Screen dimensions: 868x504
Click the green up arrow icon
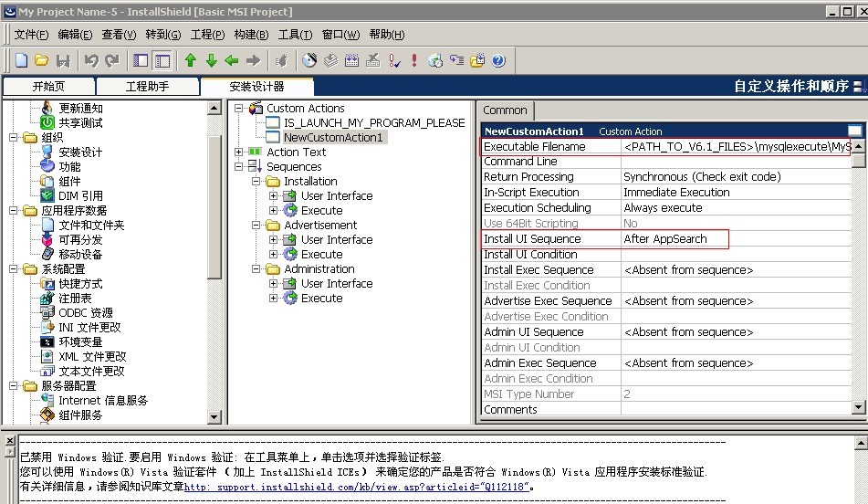[191, 60]
